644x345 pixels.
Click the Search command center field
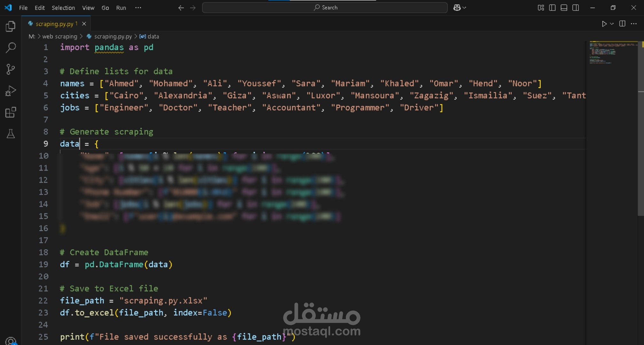click(325, 8)
